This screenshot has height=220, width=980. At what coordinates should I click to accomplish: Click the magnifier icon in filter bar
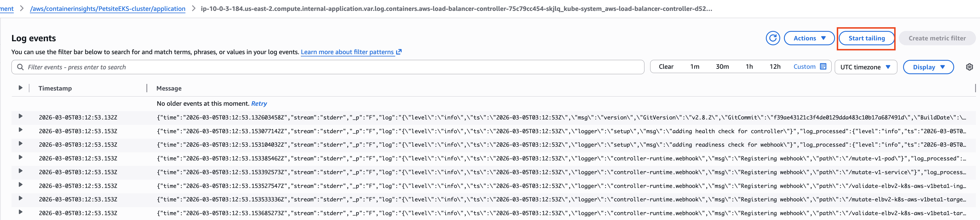[21, 67]
